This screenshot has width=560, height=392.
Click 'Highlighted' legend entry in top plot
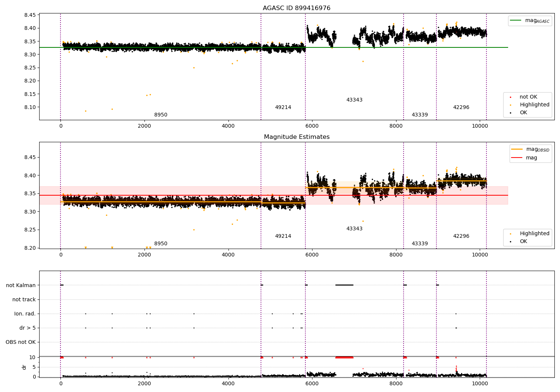pos(528,105)
